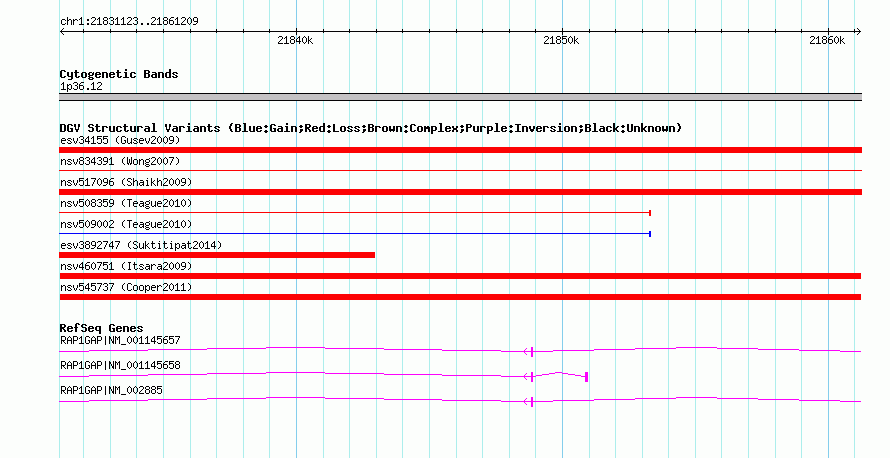Click the nsv517096 thick red loss bar

click(460, 192)
